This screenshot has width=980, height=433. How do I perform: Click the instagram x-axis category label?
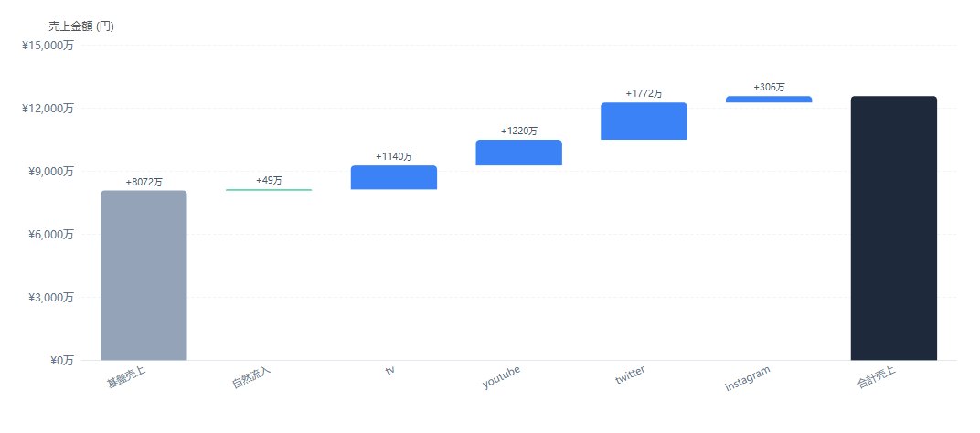click(x=747, y=378)
